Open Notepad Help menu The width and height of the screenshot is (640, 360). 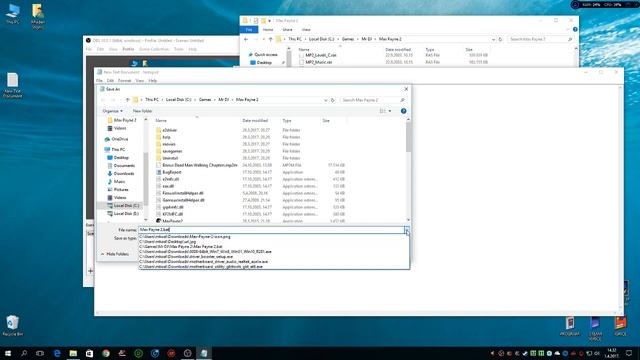click(x=153, y=81)
